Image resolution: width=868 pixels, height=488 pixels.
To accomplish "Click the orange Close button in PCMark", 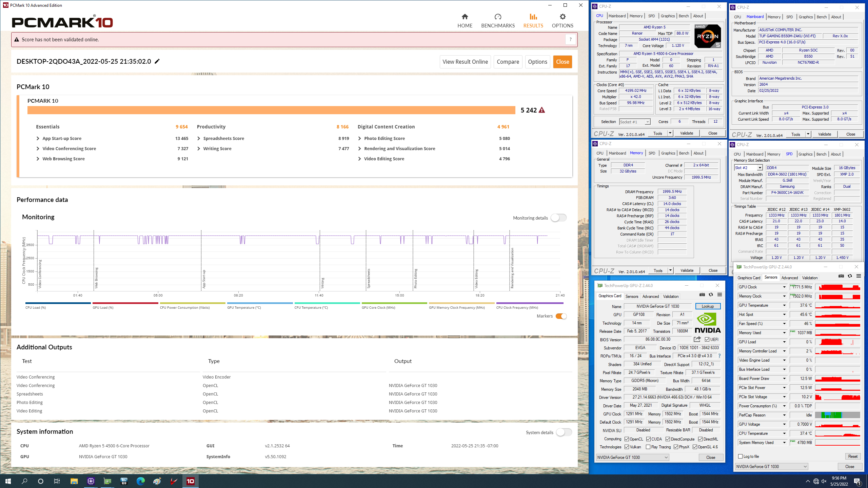I will 563,62.
